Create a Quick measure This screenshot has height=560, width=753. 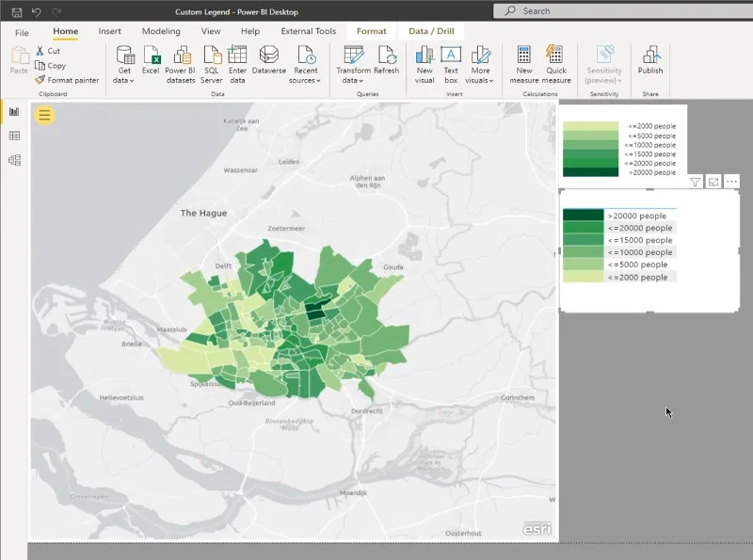click(x=556, y=64)
